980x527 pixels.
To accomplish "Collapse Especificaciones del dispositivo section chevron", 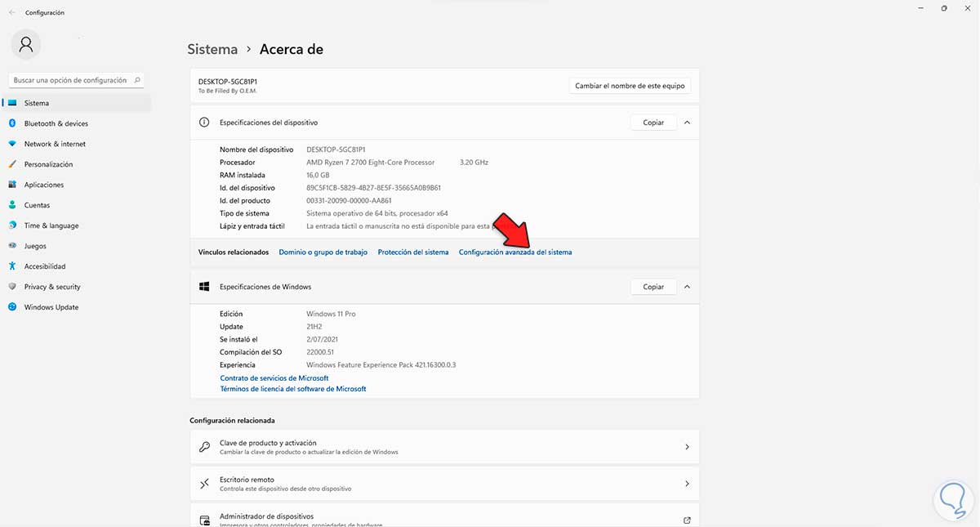I will (687, 123).
